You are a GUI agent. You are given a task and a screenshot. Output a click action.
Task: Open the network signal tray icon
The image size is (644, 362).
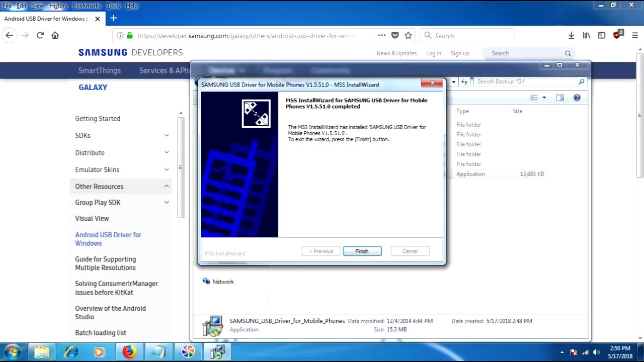[585, 352]
